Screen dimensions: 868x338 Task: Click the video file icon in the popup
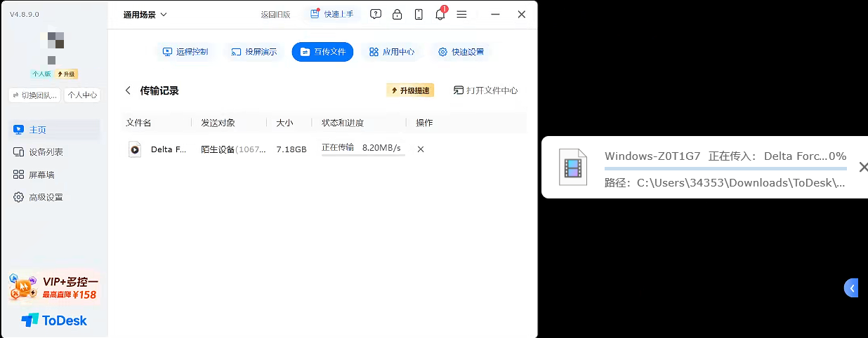(573, 167)
